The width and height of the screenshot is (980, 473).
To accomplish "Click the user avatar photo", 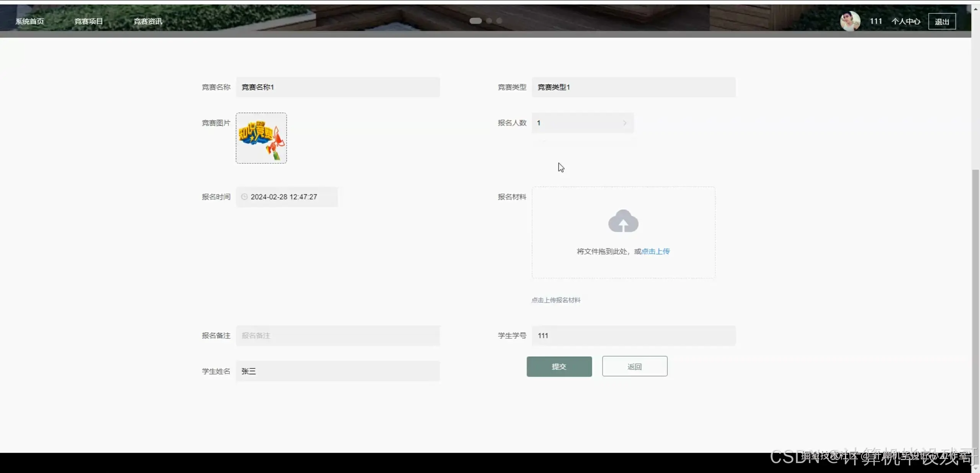I will [x=850, y=21].
